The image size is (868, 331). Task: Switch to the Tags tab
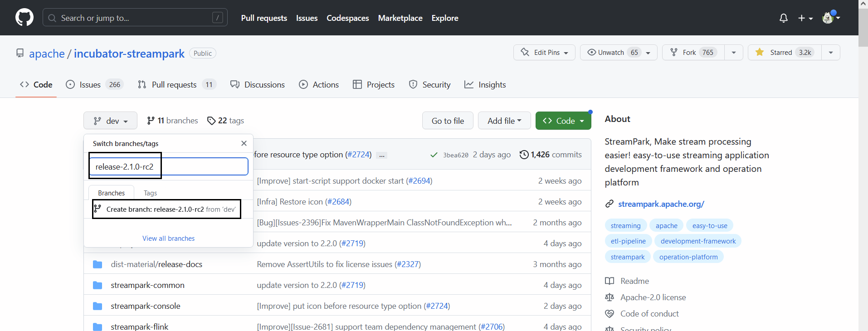pyautogui.click(x=150, y=193)
